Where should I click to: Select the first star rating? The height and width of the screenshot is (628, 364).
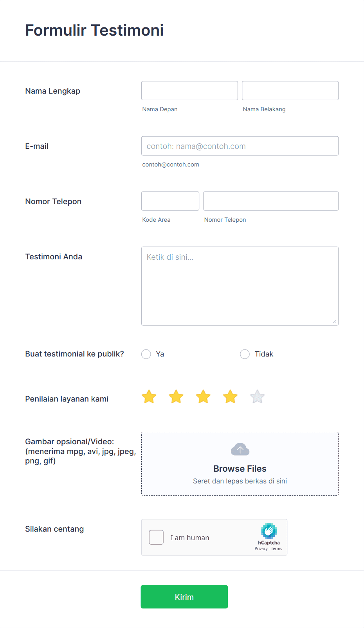point(149,396)
